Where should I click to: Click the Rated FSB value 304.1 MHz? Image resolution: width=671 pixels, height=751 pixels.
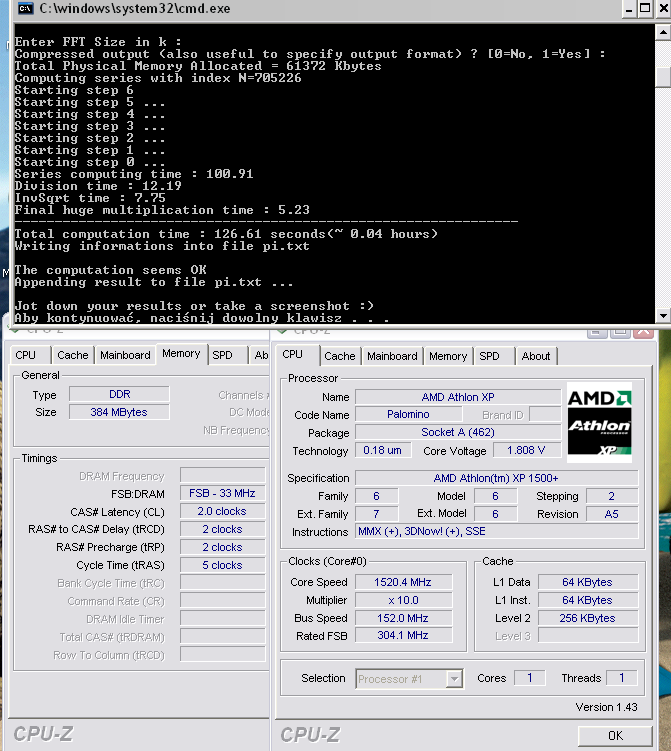coord(403,635)
